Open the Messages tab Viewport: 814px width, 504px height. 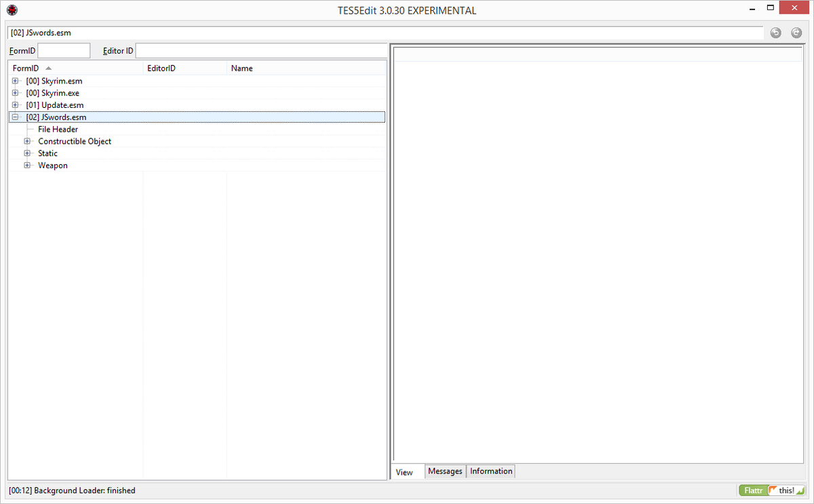[446, 471]
